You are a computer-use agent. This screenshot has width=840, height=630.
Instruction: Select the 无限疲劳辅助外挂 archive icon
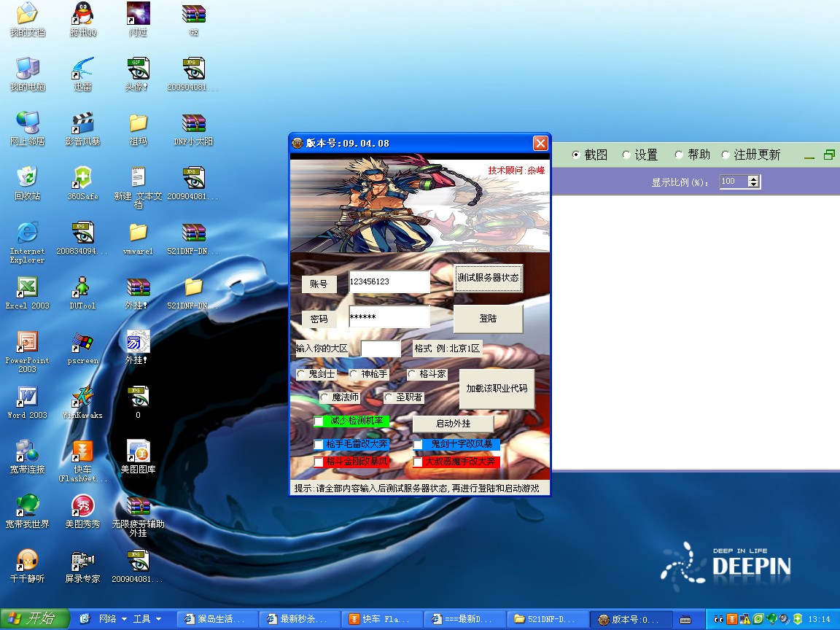(x=138, y=516)
